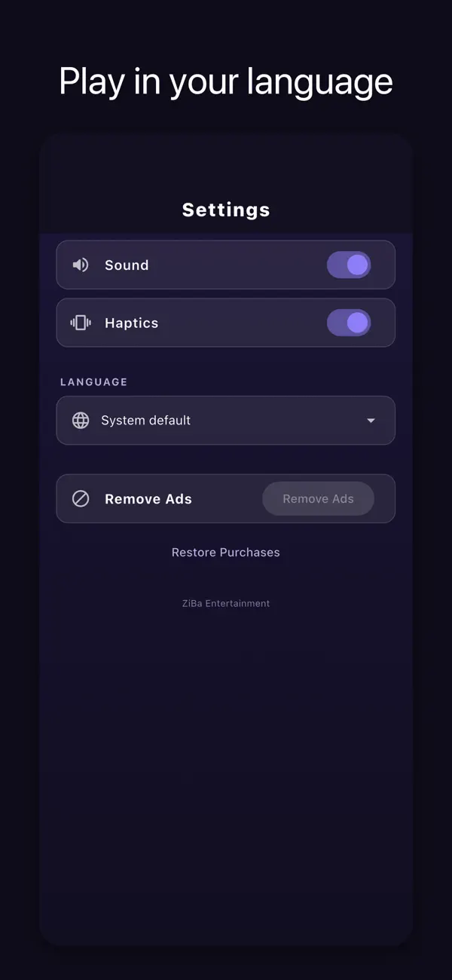Open the System default language selector
The width and height of the screenshot is (452, 980).
point(226,421)
